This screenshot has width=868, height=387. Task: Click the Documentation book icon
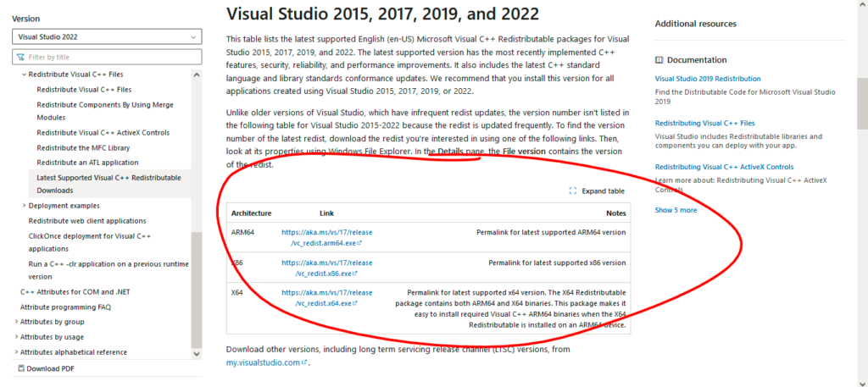659,60
